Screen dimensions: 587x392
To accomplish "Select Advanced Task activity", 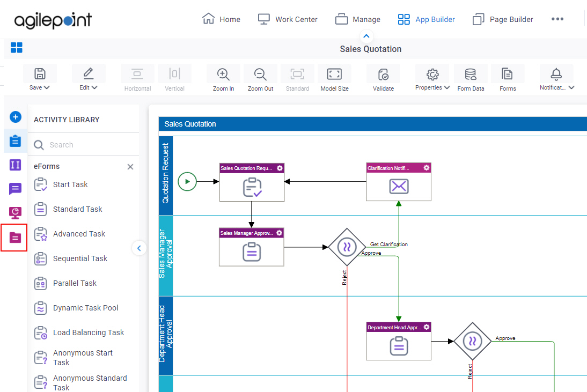I will click(70, 234).
